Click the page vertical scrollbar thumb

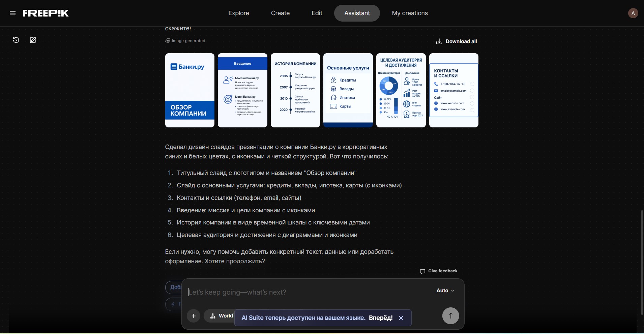point(642,263)
